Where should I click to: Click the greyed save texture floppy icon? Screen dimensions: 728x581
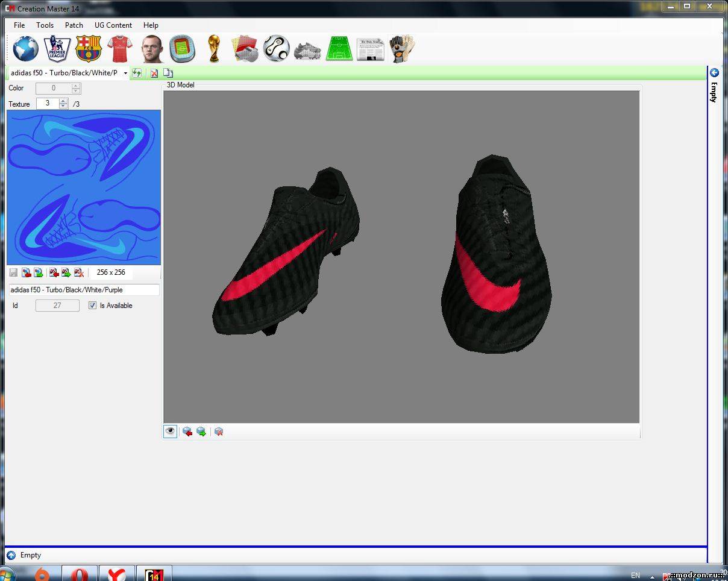tap(13, 272)
